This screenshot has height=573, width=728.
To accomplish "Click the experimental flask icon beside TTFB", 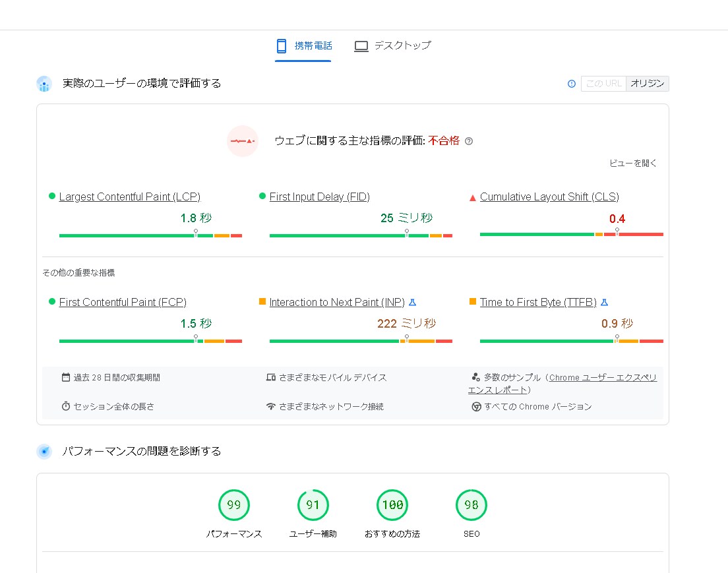I will [x=604, y=302].
